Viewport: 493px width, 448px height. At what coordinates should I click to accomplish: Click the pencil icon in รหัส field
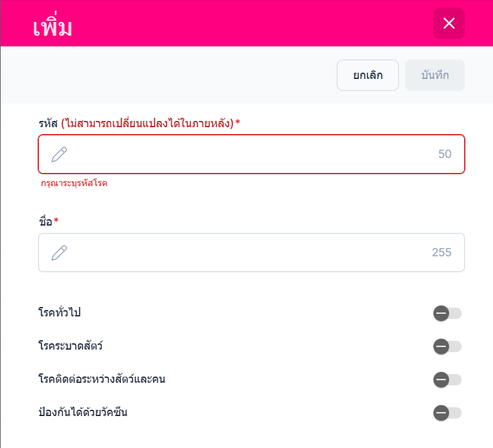60,154
